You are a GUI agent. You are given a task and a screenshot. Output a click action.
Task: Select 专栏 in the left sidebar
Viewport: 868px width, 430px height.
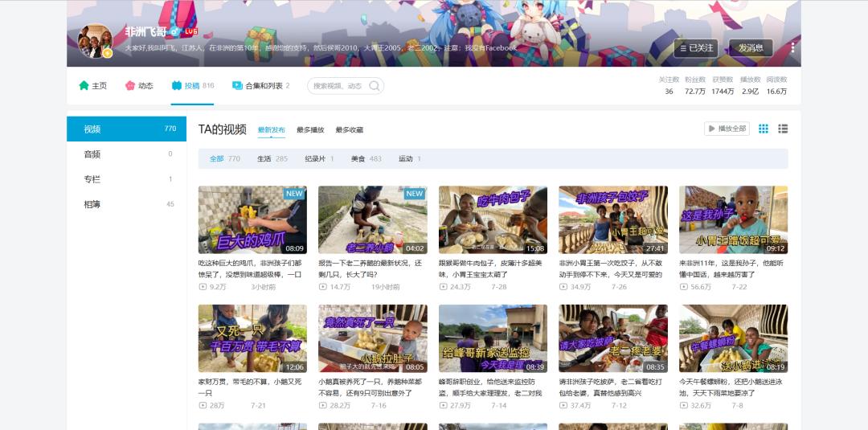pyautogui.click(x=127, y=178)
